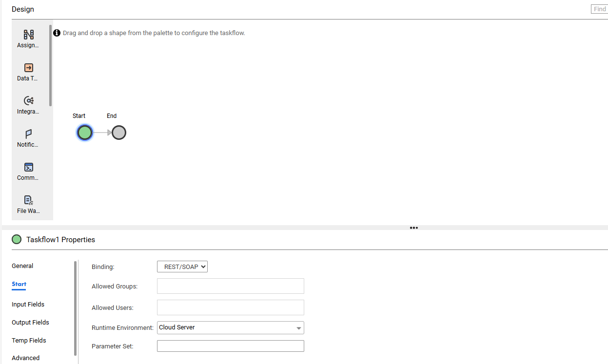Image resolution: width=608 pixels, height=364 pixels.
Task: Open the General properties tab
Action: click(x=22, y=266)
